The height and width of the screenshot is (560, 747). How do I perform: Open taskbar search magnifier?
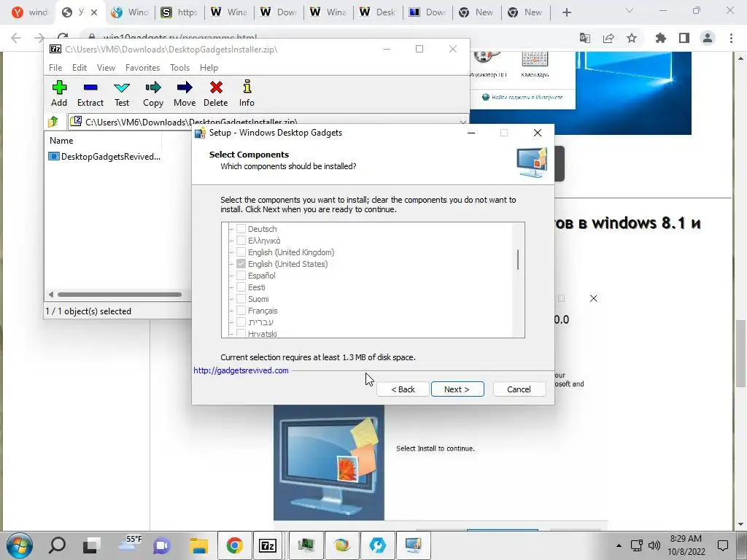point(57,545)
